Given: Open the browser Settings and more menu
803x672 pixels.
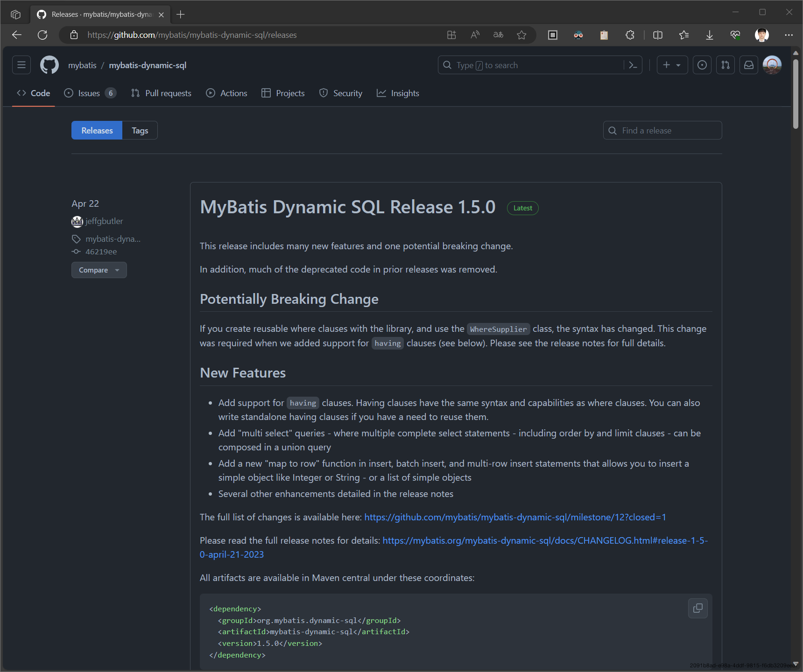Looking at the screenshot, I should coord(789,35).
